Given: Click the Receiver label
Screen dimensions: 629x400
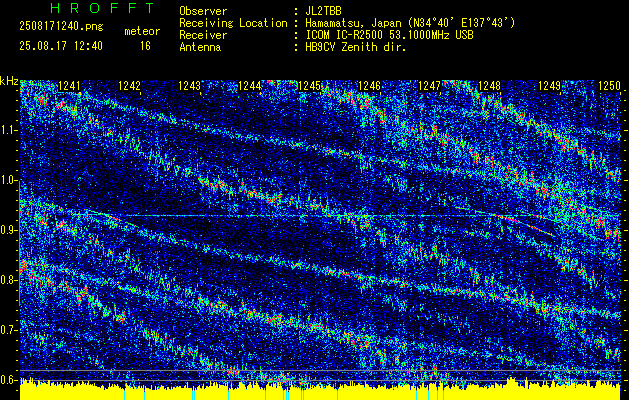Looking at the screenshot, I should point(203,35).
